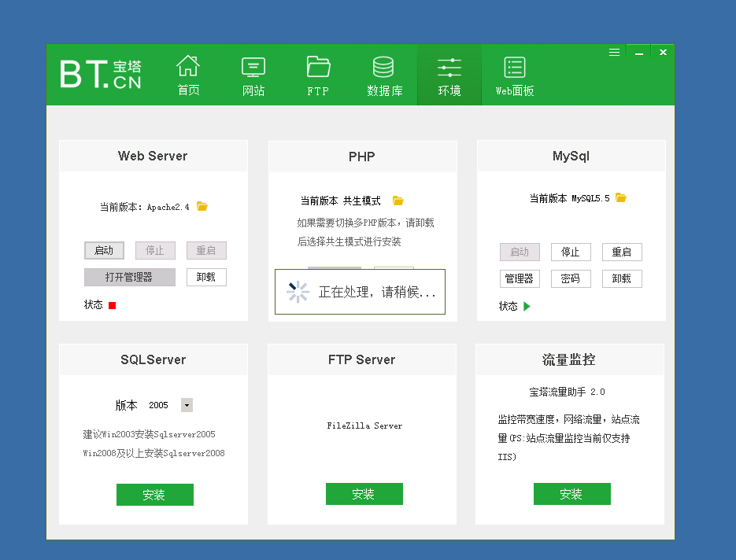Click 打开管理器 under Web Server

pos(130,277)
